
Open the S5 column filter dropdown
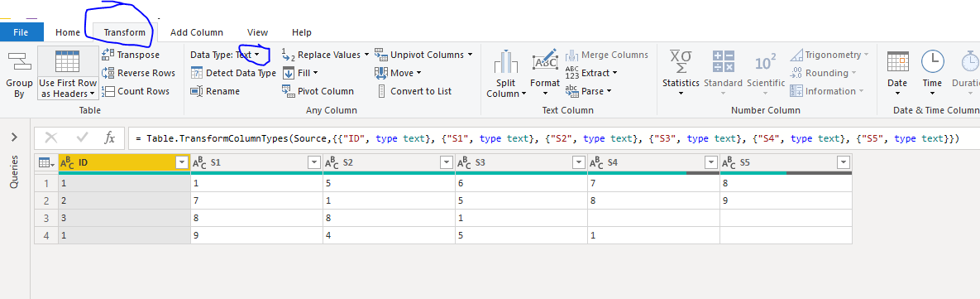click(844, 162)
